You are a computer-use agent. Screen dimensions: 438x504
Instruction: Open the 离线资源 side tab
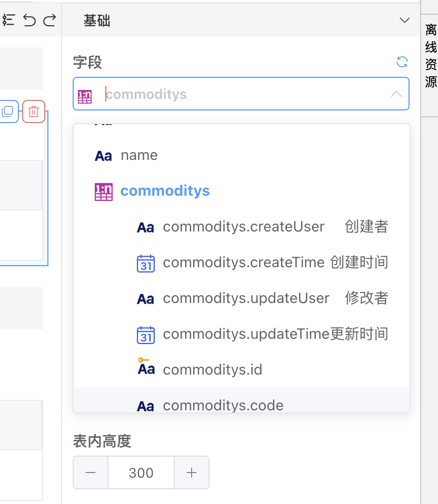[x=431, y=56]
